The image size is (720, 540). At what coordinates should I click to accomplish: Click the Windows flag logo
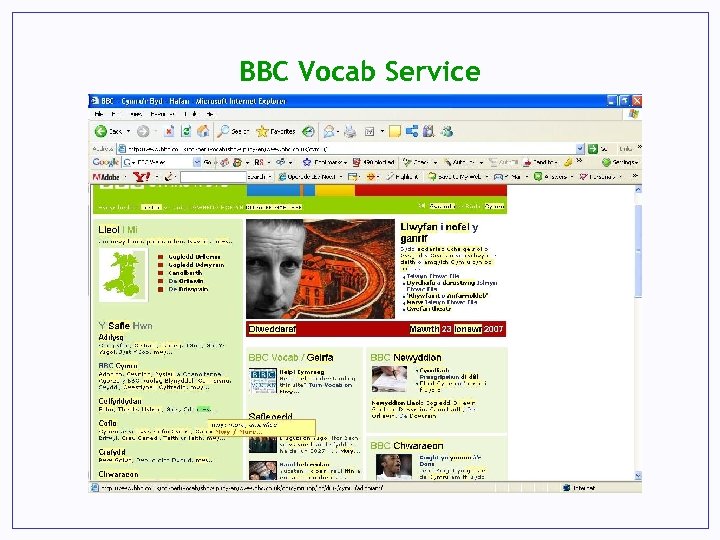634,114
